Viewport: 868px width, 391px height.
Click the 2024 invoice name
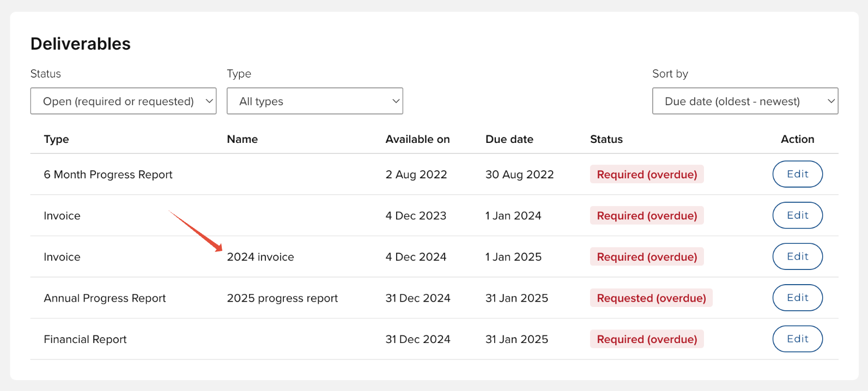pos(260,257)
